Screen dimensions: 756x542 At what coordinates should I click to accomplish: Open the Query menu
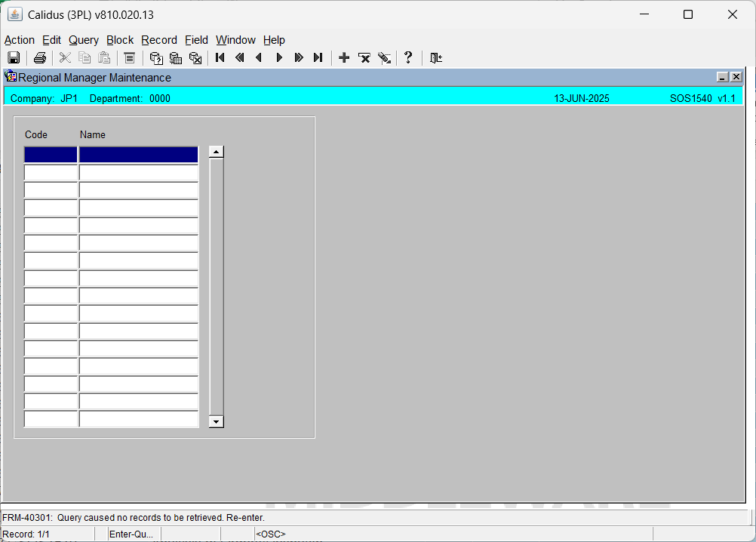click(84, 40)
